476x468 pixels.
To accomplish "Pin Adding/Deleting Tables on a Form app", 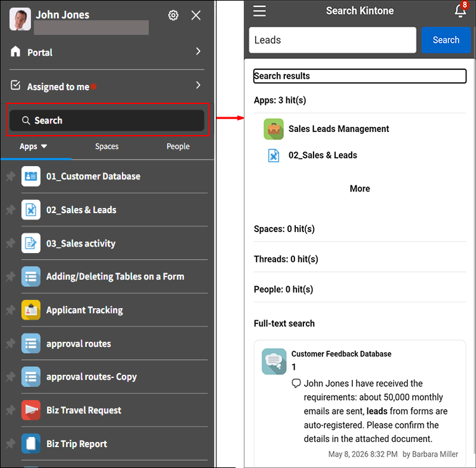I will 11,276.
